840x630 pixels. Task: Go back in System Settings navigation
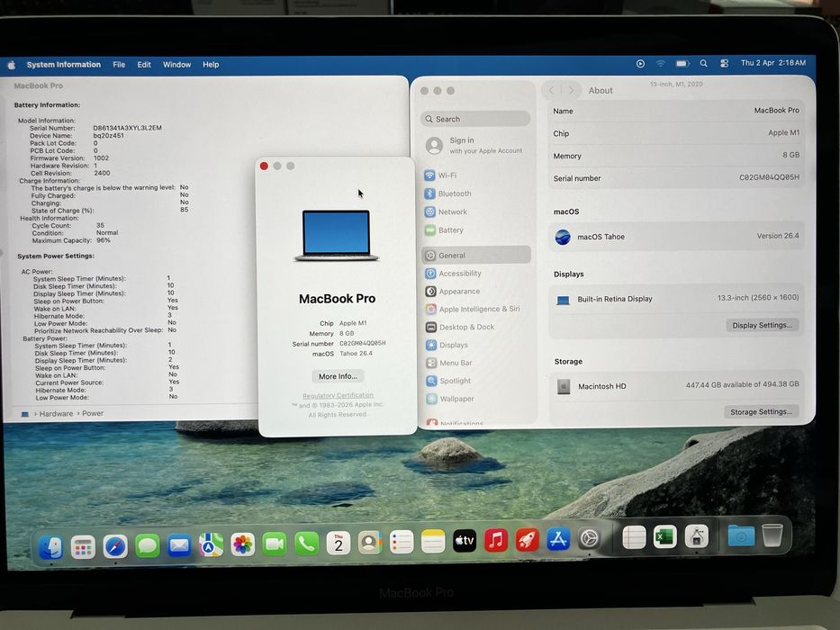[x=551, y=90]
